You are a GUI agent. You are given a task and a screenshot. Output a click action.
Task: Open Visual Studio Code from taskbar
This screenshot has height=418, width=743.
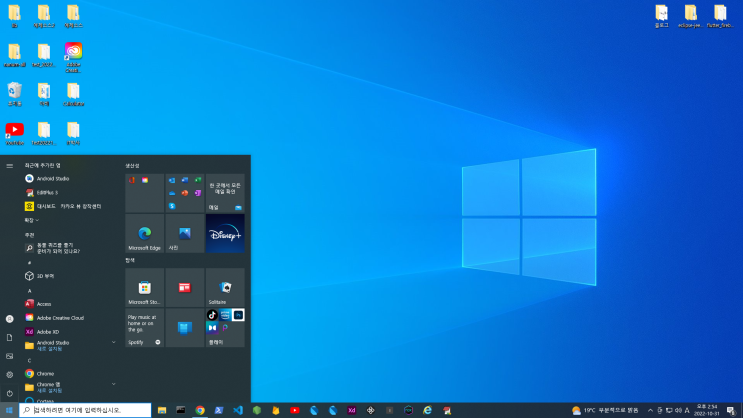(238, 410)
